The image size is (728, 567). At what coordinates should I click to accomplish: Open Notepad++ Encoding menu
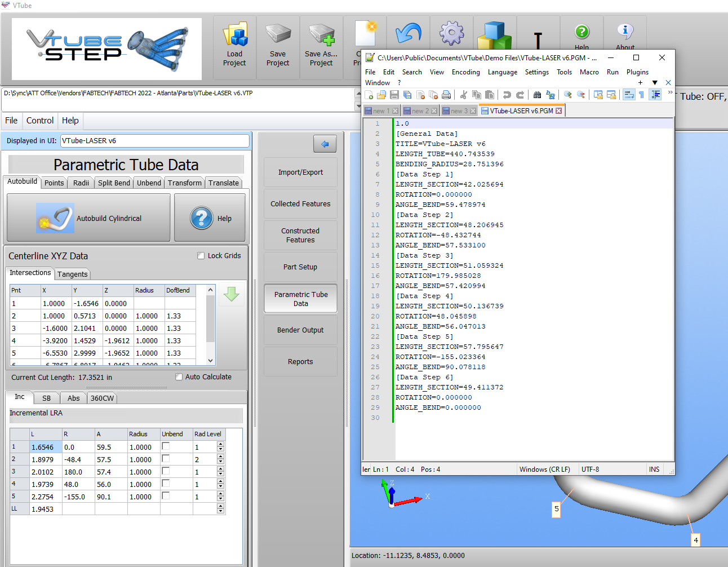tap(466, 72)
